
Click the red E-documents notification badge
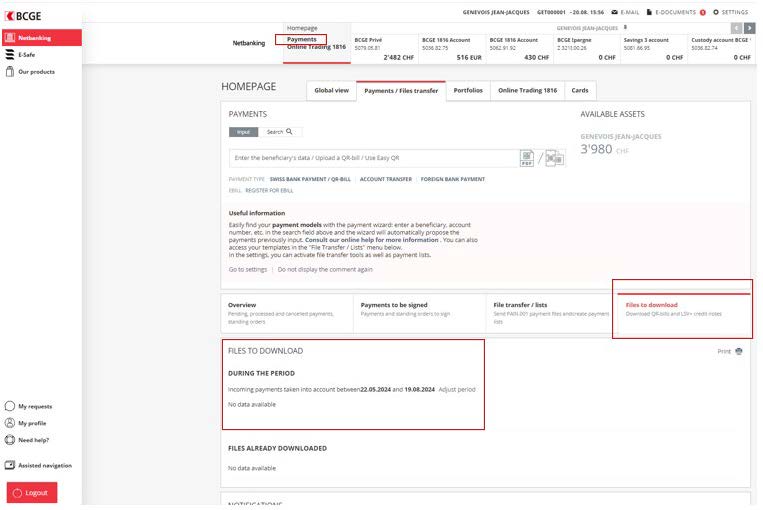tap(703, 13)
